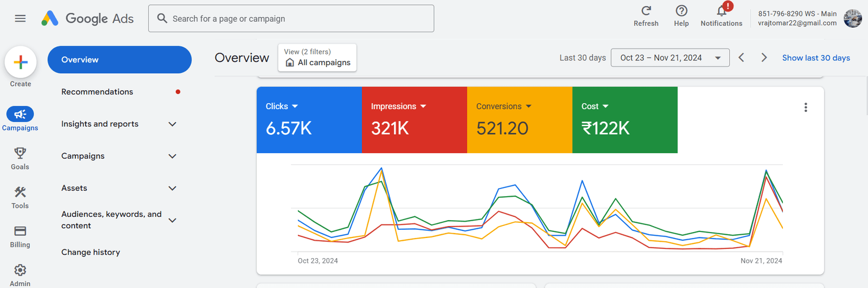Open Campaigns megaphone icon in sidebar

tap(20, 114)
